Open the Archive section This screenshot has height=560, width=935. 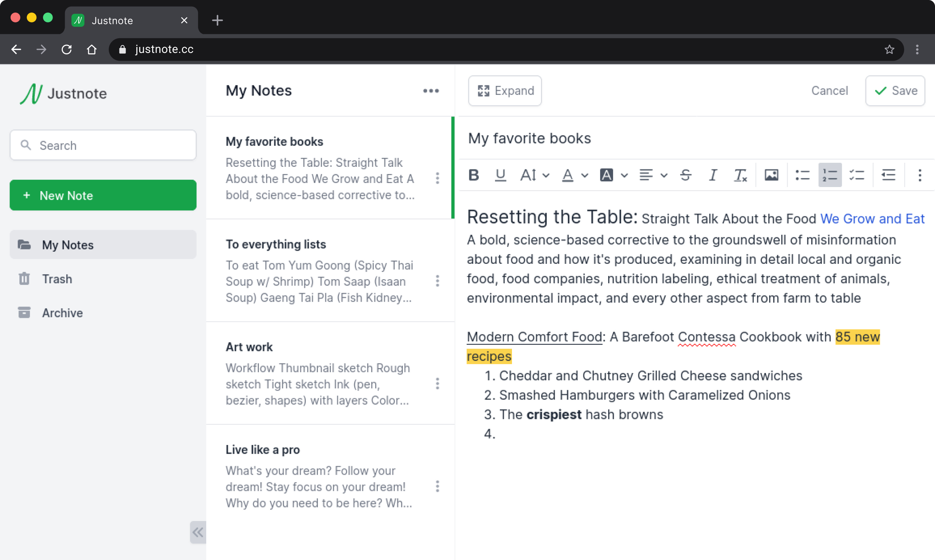point(62,312)
